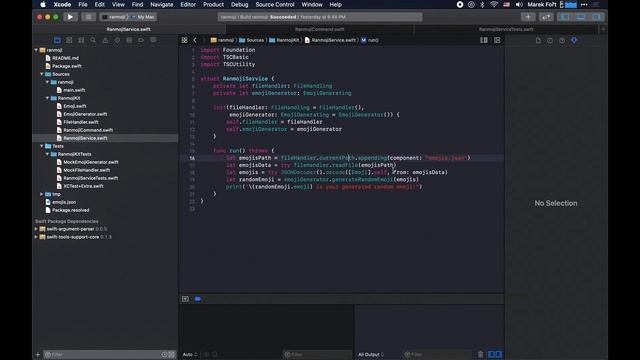This screenshot has width=640, height=360.
Task: Open the Source Control navigator
Action: 69,40
